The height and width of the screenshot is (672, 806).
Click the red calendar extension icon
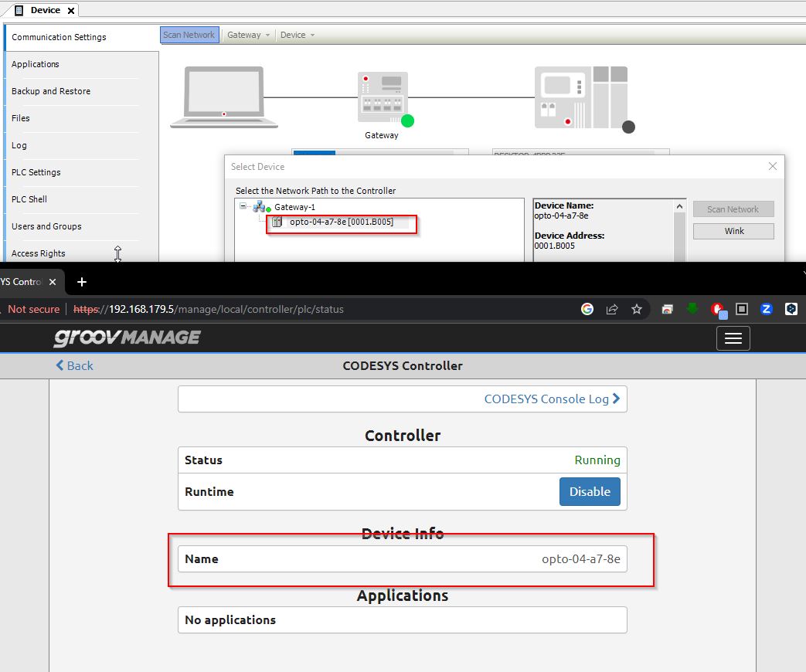tap(667, 309)
